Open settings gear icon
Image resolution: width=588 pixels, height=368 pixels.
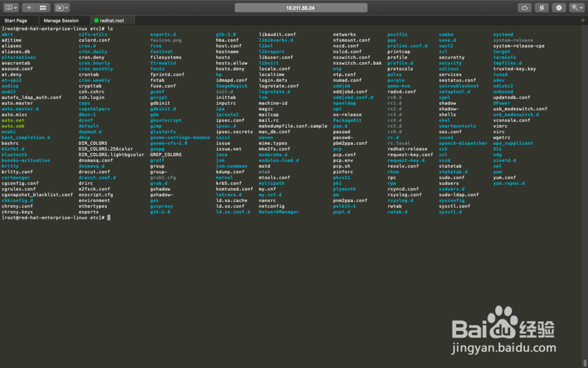559,8
